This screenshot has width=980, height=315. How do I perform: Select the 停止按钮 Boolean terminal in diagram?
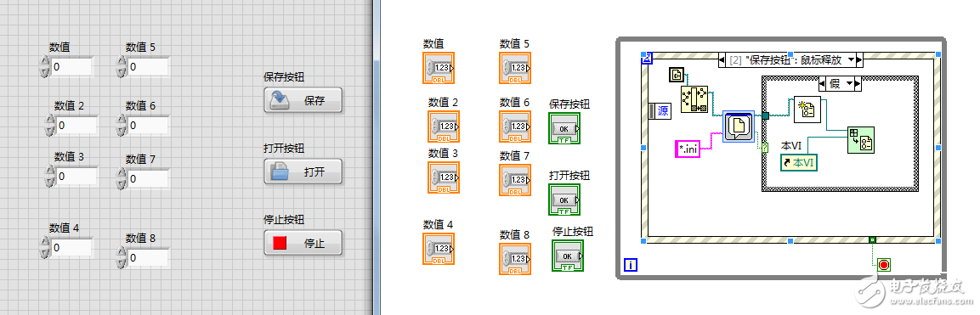point(568,256)
